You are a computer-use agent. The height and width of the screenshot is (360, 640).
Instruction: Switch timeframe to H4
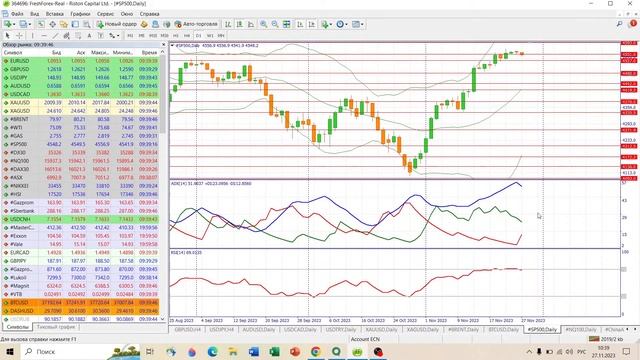(187, 36)
